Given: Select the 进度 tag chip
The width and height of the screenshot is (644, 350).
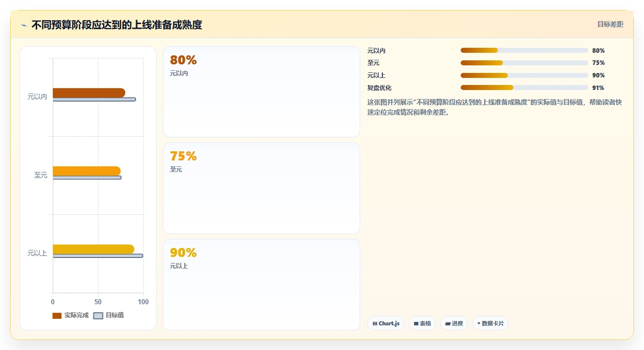Looking at the screenshot, I should click(454, 323).
